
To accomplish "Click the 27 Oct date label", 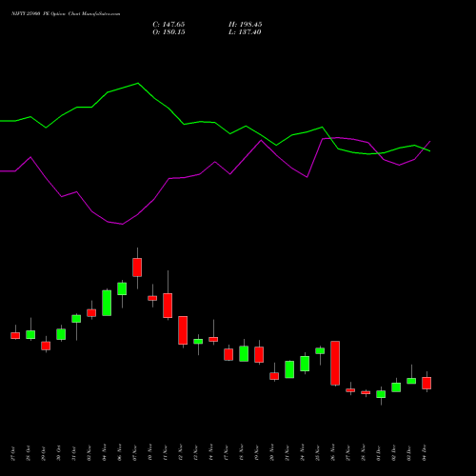I will pos(13,453).
